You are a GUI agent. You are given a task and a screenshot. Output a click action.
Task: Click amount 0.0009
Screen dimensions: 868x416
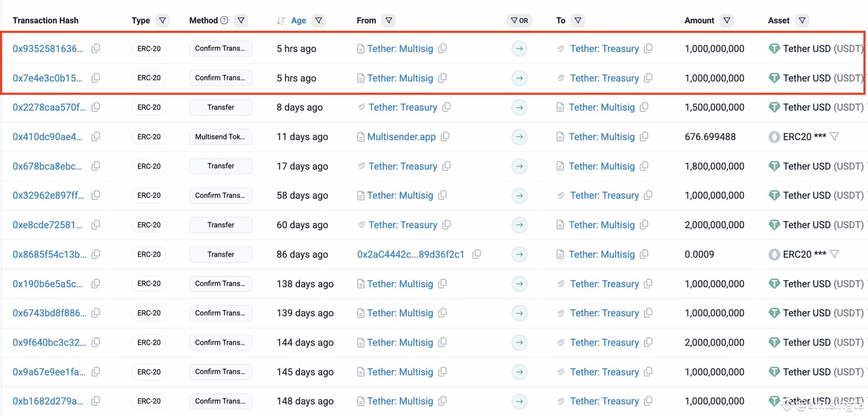699,254
